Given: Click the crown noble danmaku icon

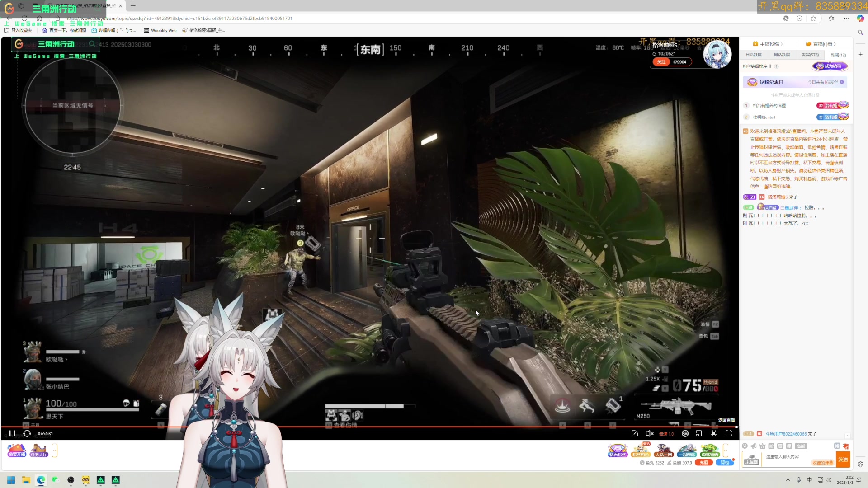Looking at the screenshot, I should (x=763, y=446).
